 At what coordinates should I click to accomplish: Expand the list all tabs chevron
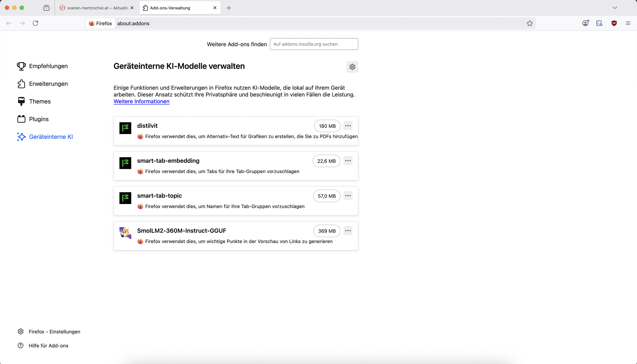click(x=615, y=8)
